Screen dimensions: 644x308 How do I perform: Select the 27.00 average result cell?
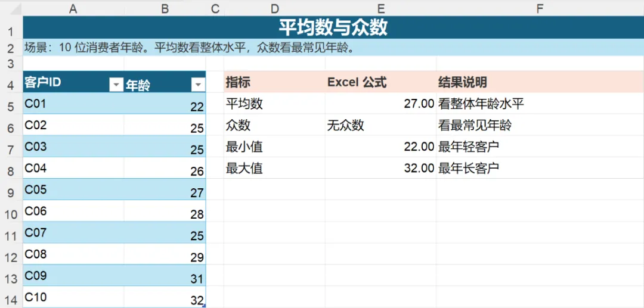380,103
